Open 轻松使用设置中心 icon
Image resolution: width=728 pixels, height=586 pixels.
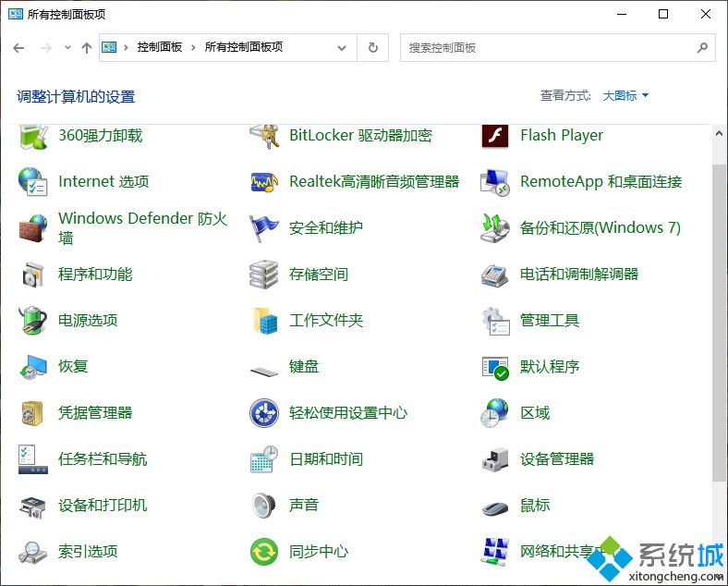tap(263, 413)
